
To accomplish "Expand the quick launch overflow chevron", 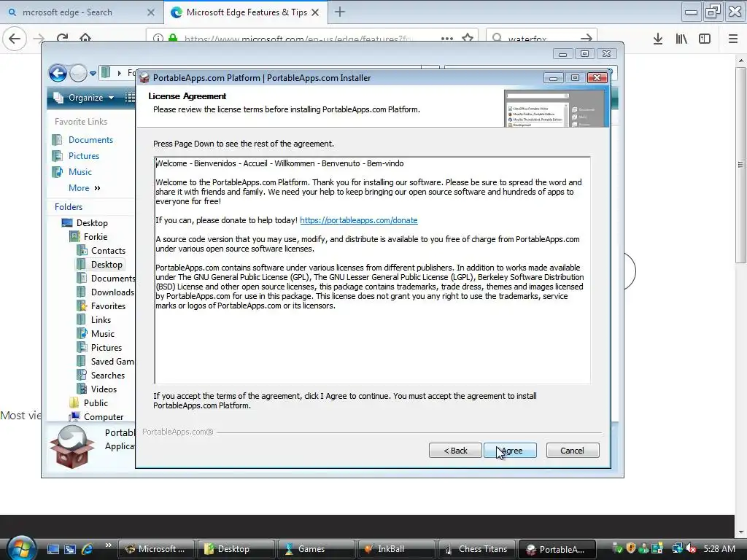I will point(108,545).
